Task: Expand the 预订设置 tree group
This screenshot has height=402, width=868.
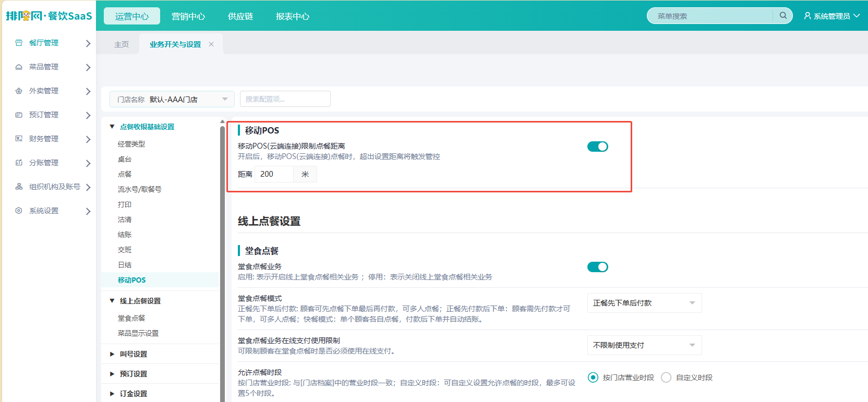Action: [x=112, y=374]
